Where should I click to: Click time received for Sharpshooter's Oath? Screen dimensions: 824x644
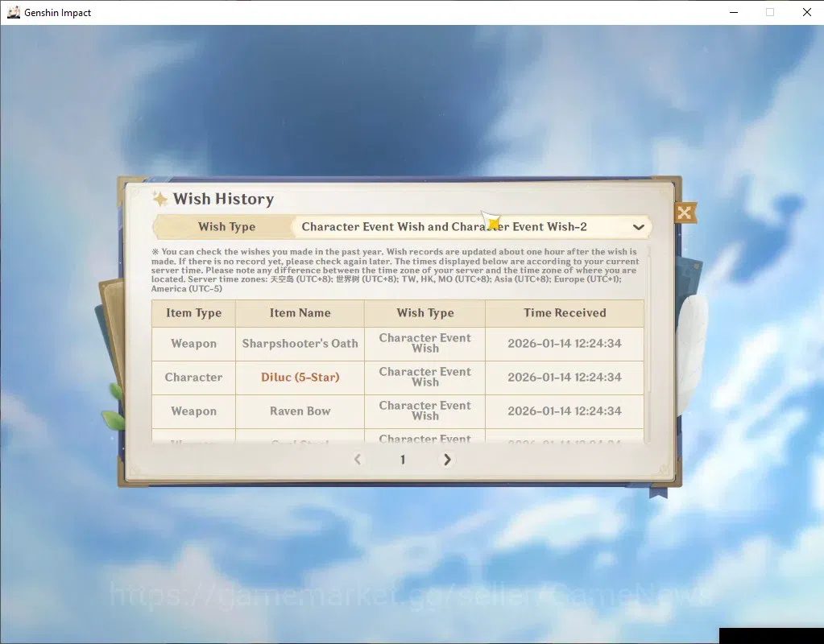click(x=565, y=344)
